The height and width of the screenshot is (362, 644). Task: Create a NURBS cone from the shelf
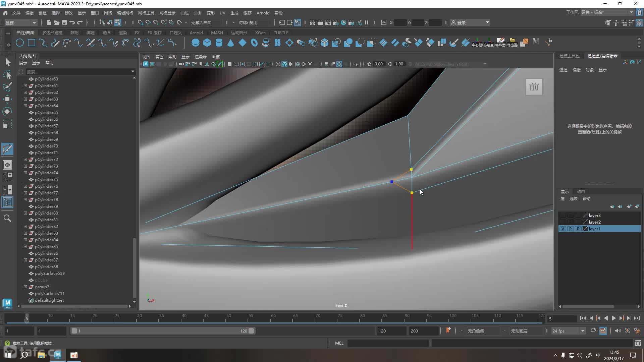(230, 43)
